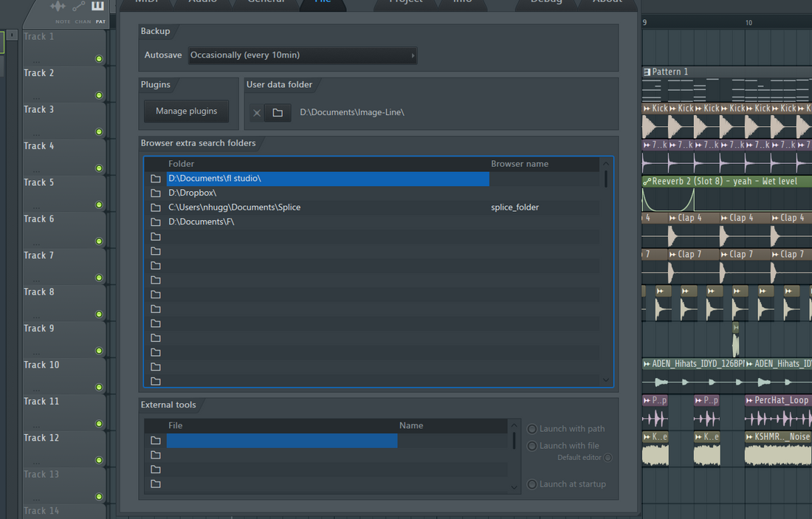This screenshot has width=812, height=519.
Task: Click the folder icon in the first External tools row
Action: pos(156,440)
